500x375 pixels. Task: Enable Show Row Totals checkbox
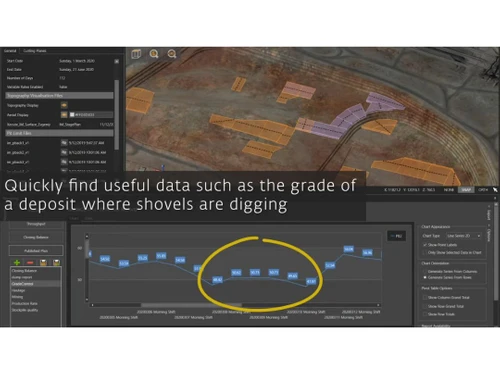(x=425, y=314)
